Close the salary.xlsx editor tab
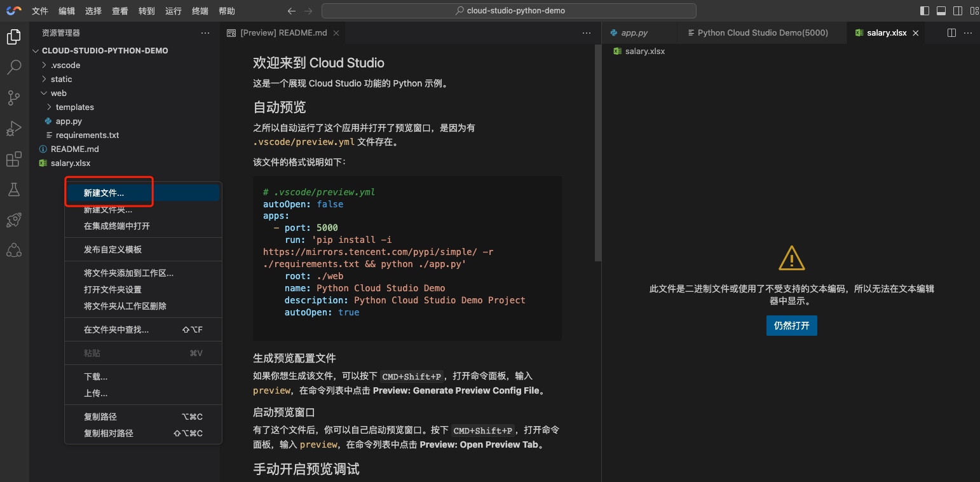 pyautogui.click(x=916, y=33)
